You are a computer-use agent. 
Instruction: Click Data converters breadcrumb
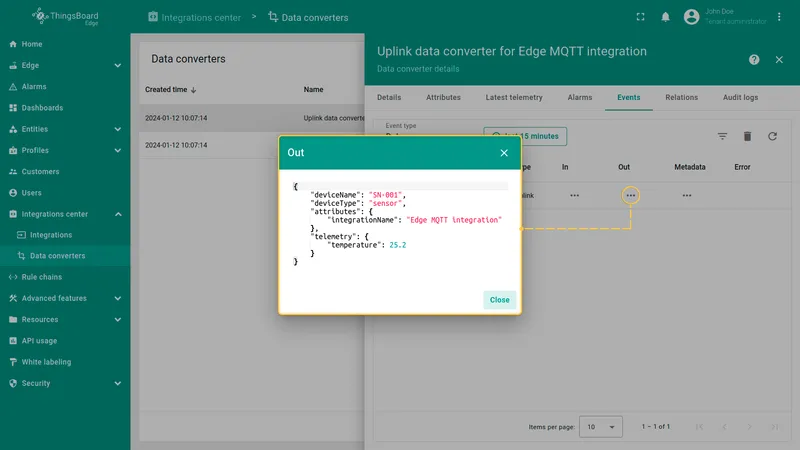point(308,17)
